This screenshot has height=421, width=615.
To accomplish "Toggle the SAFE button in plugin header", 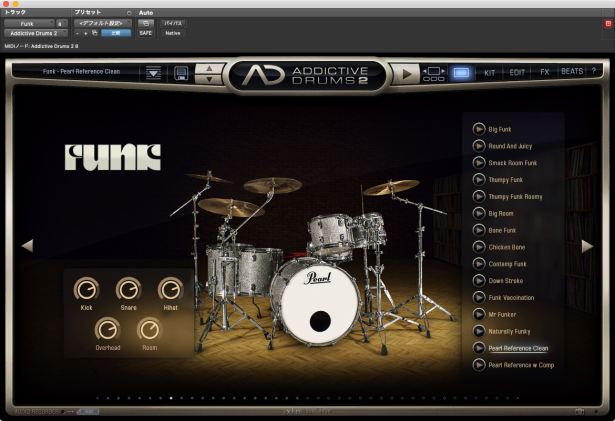I will [x=145, y=33].
